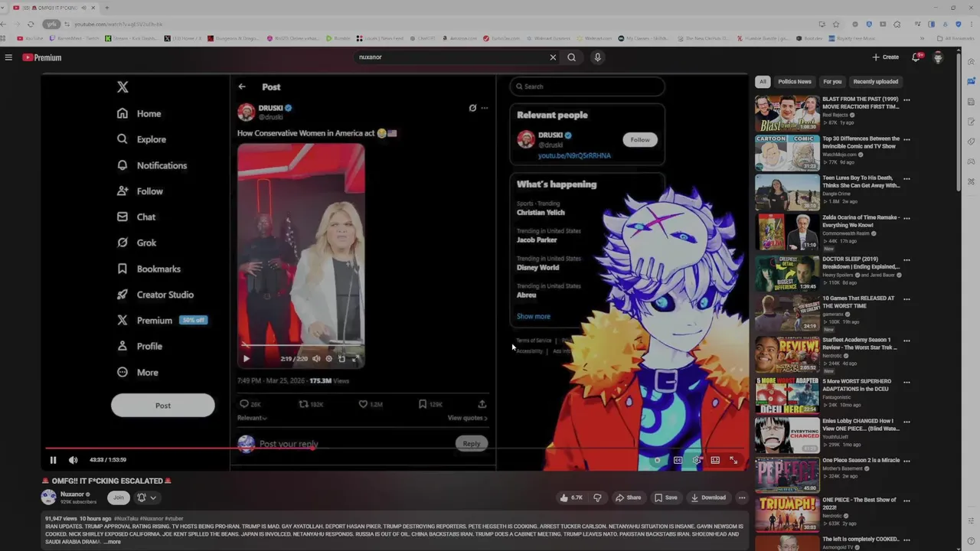Select the 'For you' chip
Viewport: 980px width, 551px height.
click(832, 82)
